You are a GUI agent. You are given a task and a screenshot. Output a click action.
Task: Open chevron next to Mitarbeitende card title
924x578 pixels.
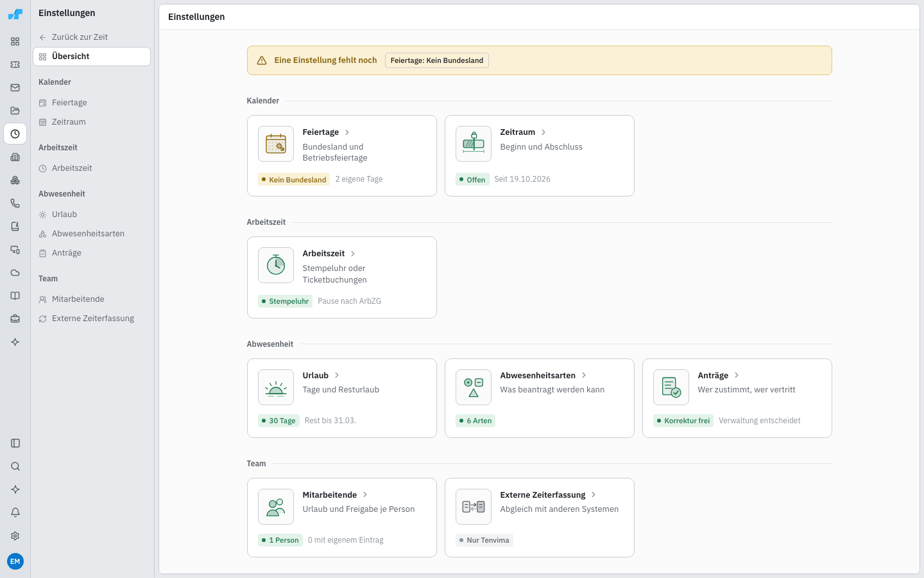click(x=365, y=495)
